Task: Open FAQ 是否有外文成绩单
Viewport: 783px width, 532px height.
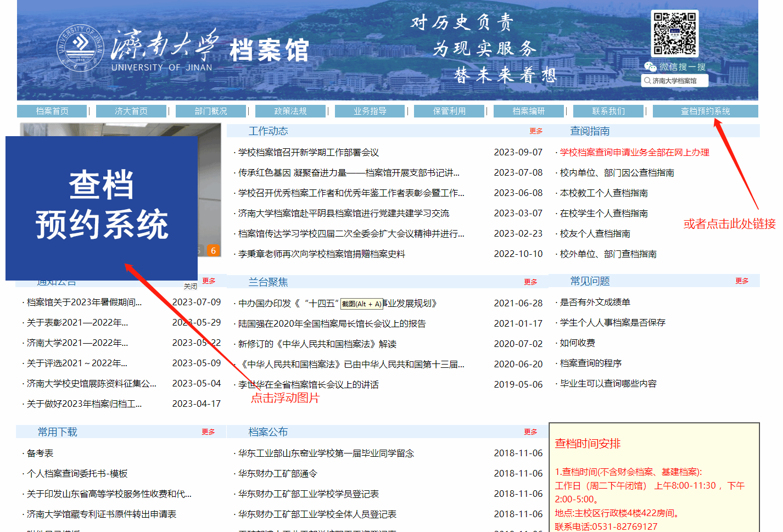Action: [595, 302]
